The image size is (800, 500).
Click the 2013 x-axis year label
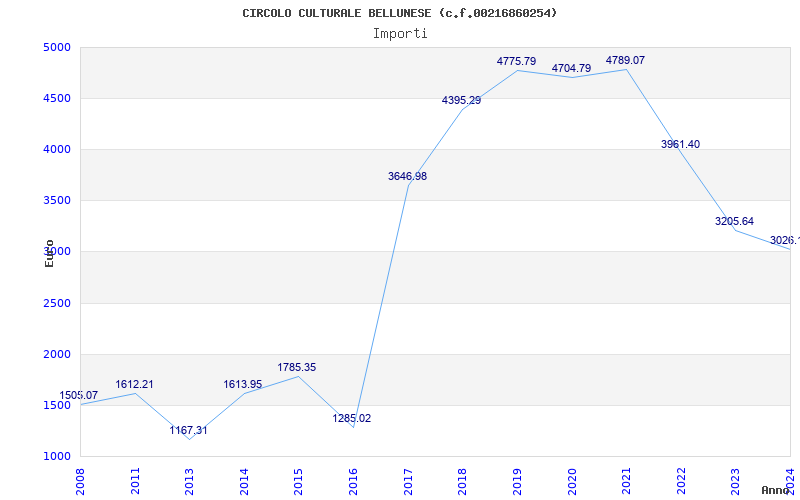[189, 481]
